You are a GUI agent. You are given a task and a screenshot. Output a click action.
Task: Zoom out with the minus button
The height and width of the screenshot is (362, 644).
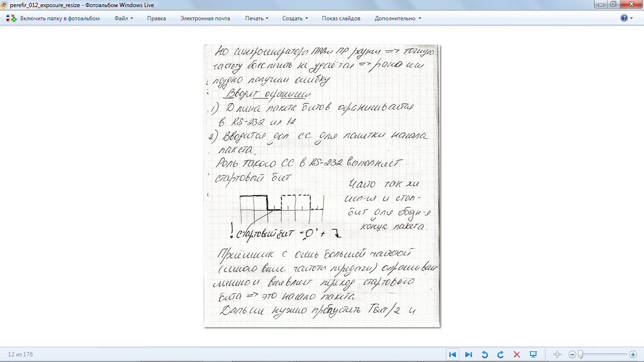[572, 354]
